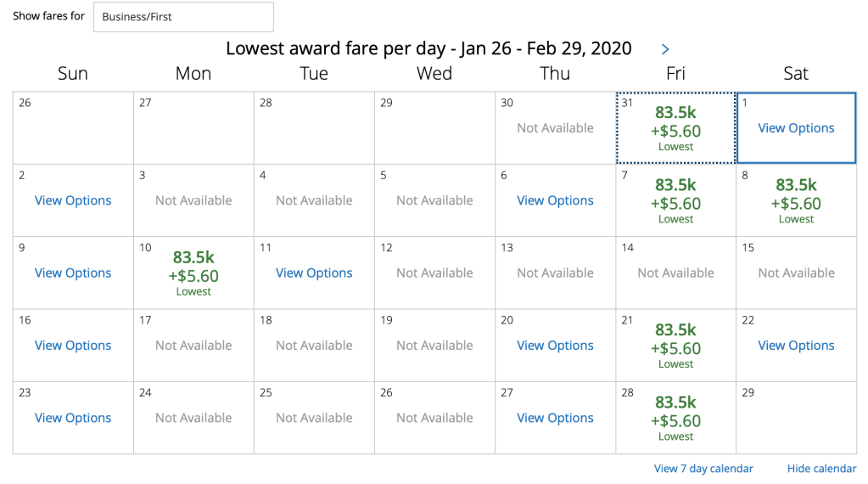Select Jan 31 fare 83.5k +$5.60

[x=675, y=127]
